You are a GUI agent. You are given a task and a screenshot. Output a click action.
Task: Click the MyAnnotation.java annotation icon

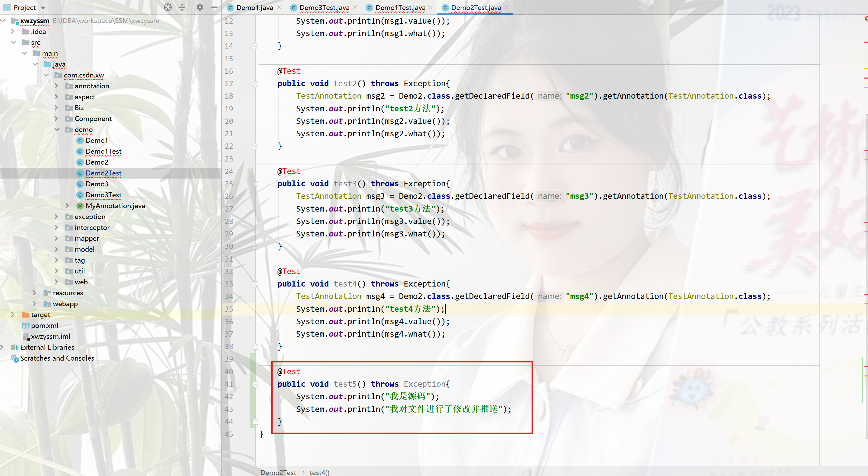pos(80,206)
